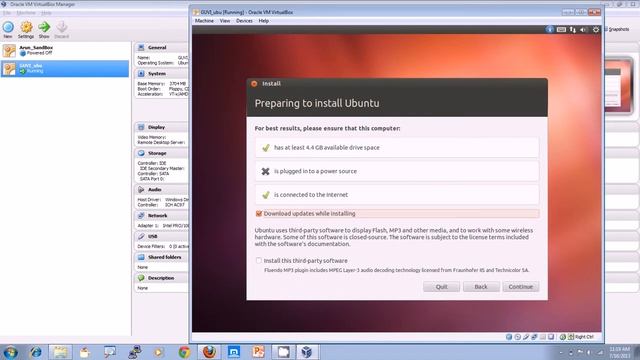Image resolution: width=640 pixels, height=360 pixels.
Task: Open the Snapshots view in VirtualBox Manager
Action: (x=618, y=29)
